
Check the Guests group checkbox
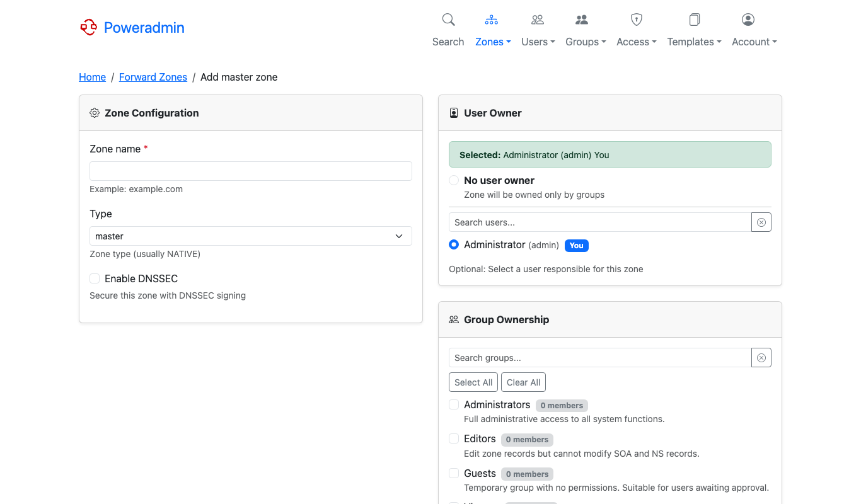[454, 473]
